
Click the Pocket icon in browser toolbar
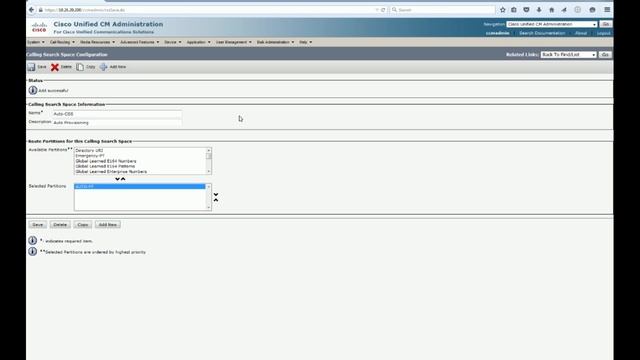(x=527, y=10)
